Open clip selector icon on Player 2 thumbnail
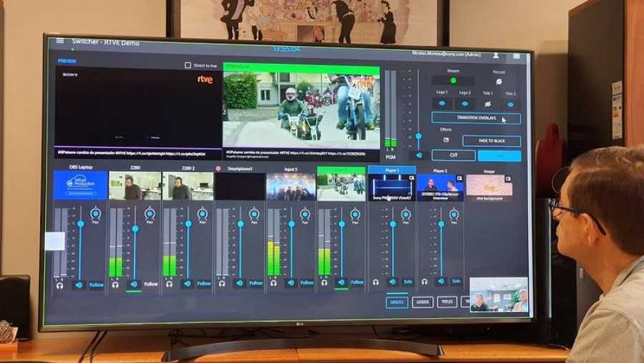 point(459,178)
